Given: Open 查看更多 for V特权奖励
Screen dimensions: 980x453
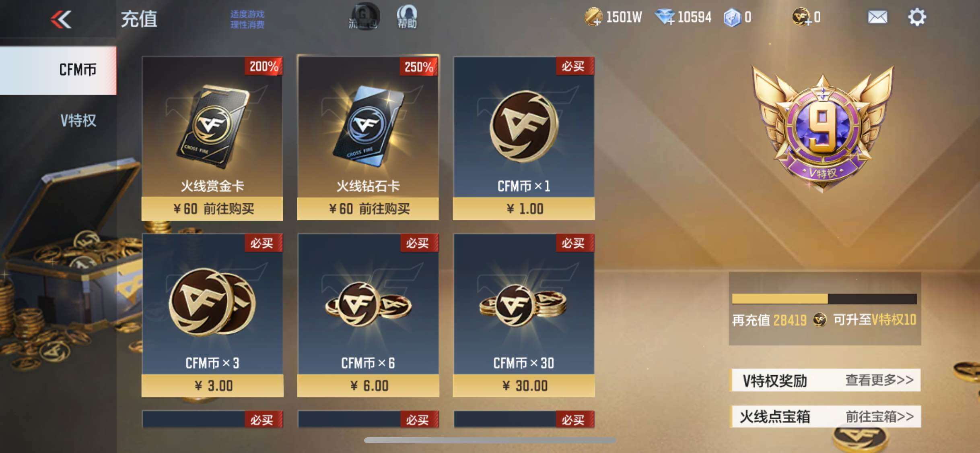Looking at the screenshot, I should pos(879,380).
